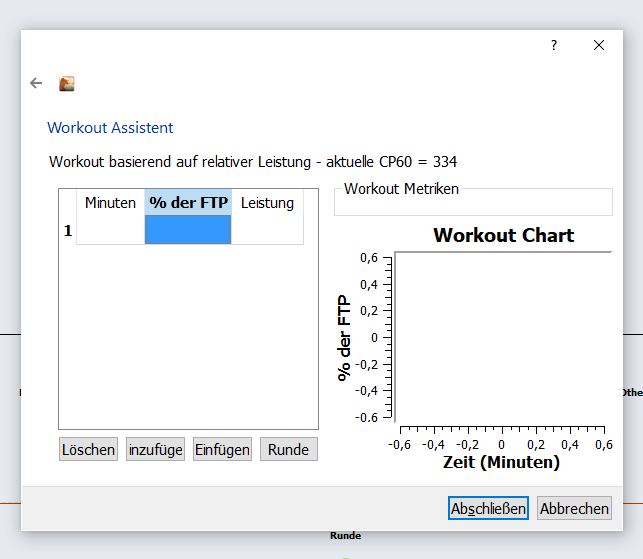Select row 1 via its row header
This screenshot has width=643, height=559.
click(68, 230)
